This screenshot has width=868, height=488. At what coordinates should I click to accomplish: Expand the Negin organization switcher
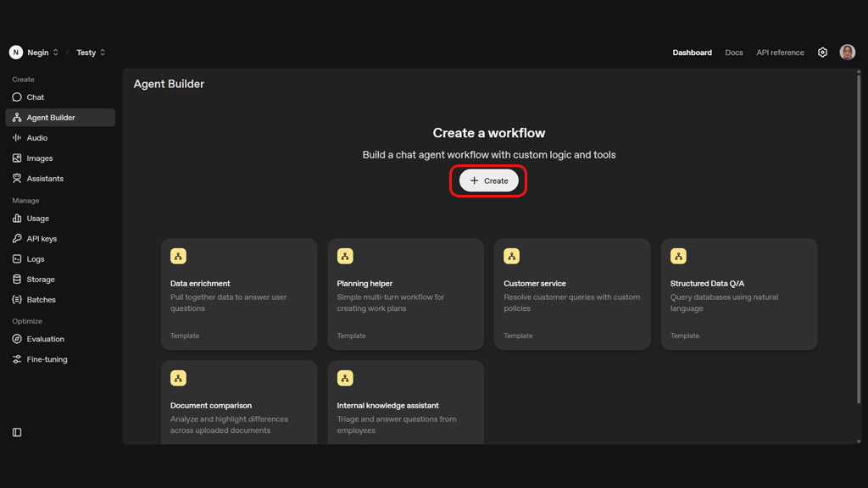[x=35, y=53]
